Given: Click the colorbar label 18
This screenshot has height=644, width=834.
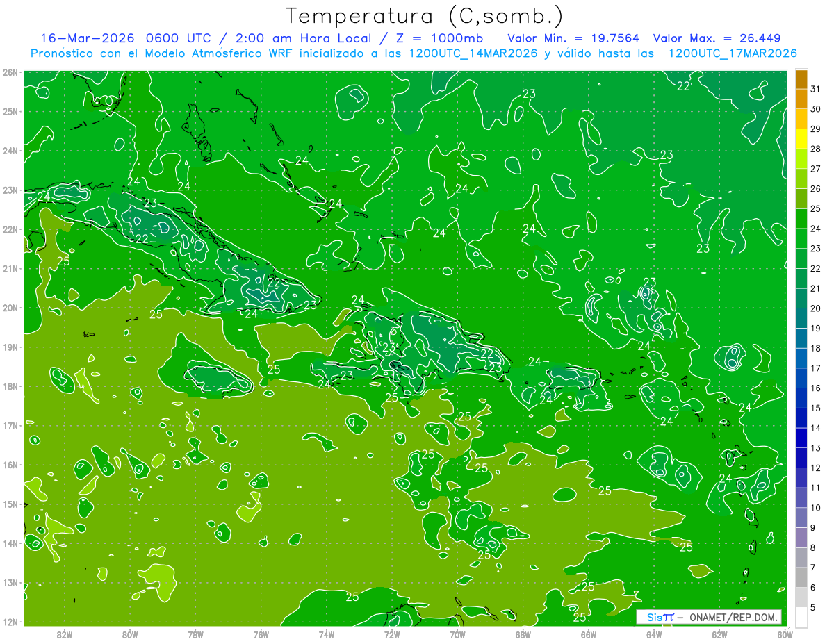Looking at the screenshot, I should click(x=815, y=348).
